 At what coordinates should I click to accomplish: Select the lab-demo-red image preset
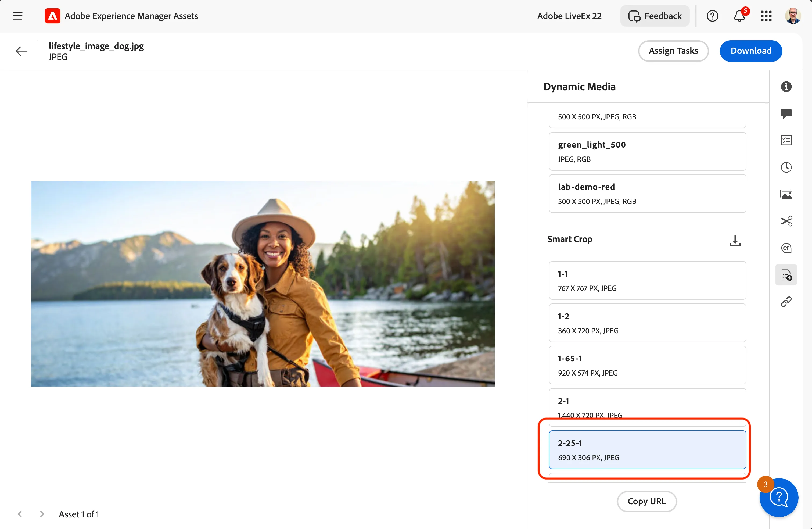pos(647,194)
